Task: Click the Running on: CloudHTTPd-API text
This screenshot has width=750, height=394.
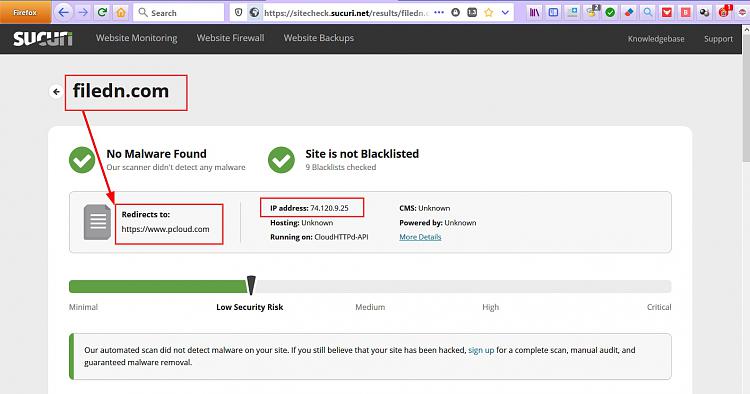Action: tap(319, 237)
